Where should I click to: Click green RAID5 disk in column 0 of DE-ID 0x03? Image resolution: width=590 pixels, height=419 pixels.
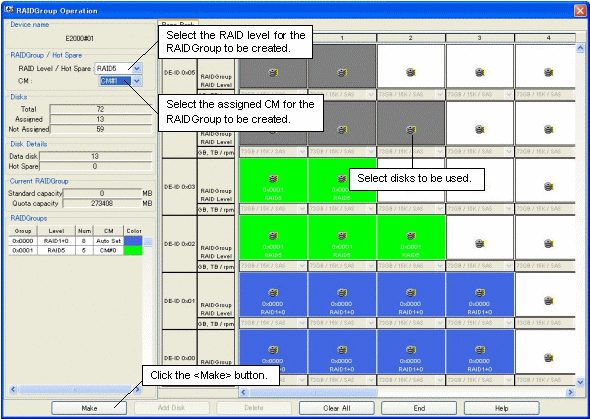[x=273, y=181]
